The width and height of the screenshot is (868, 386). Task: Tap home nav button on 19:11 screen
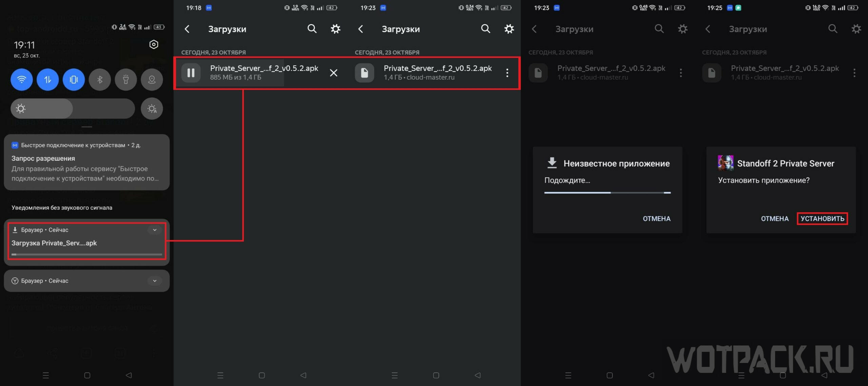tap(87, 375)
